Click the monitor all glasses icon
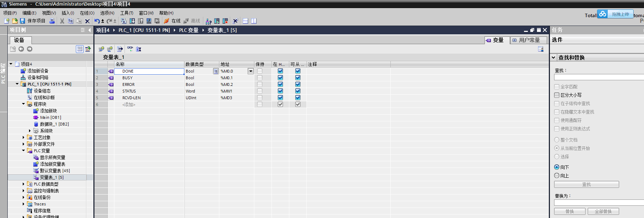Screen dimensions: 644x218 (x=130, y=49)
